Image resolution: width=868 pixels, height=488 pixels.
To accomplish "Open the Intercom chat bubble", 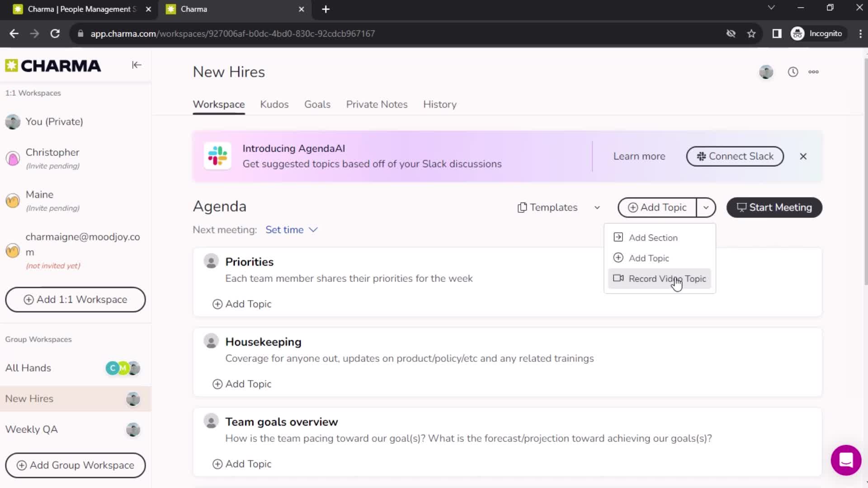I will click(845, 460).
